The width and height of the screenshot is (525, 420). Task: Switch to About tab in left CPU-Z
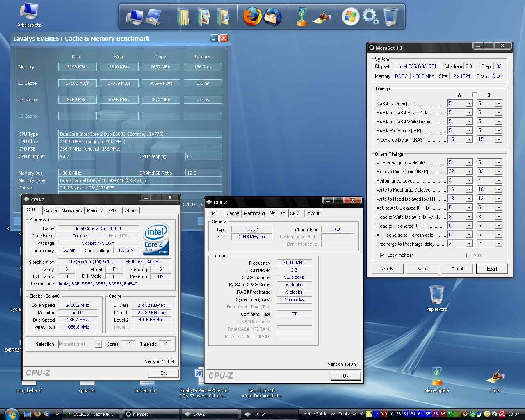tap(131, 210)
